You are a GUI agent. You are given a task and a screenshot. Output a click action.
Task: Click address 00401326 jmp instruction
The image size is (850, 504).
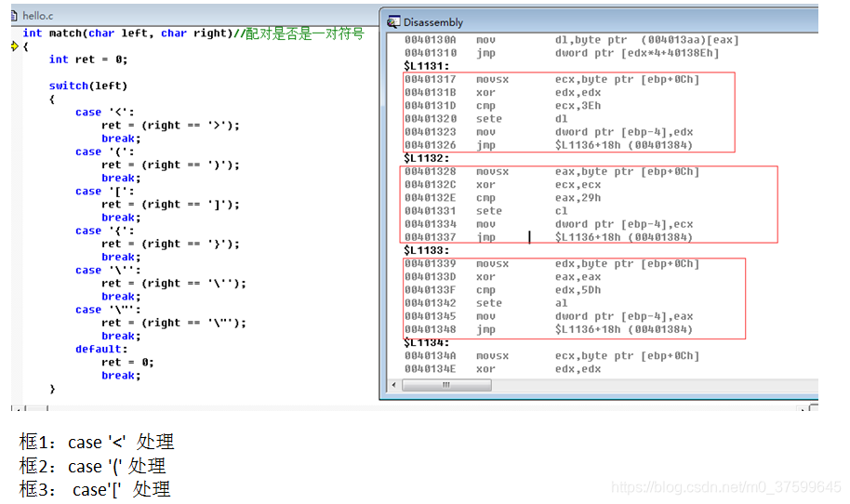pos(549,145)
